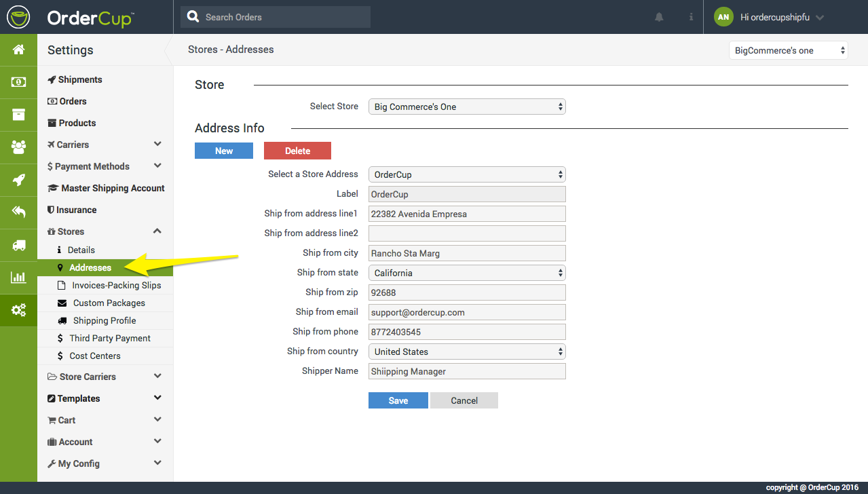Screen dimensions: 868x494
Task: Open the settings gears icon in left rail
Action: point(18,310)
